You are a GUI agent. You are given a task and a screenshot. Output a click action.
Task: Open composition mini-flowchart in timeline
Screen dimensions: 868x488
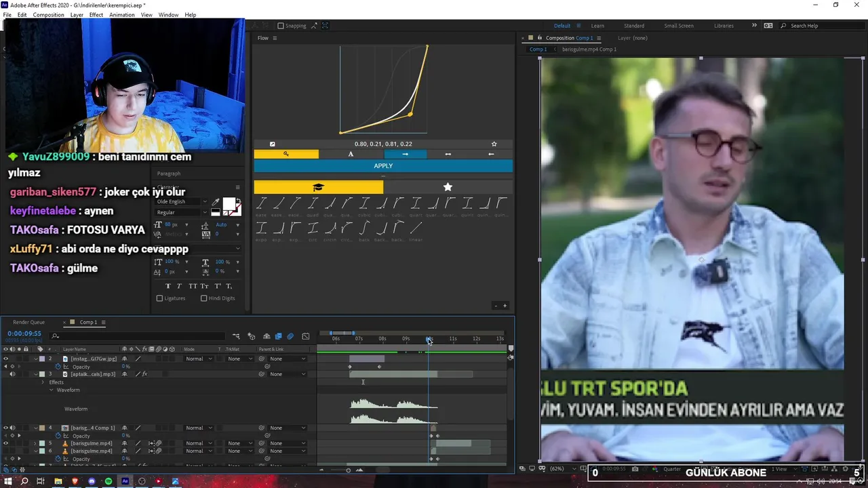point(236,336)
